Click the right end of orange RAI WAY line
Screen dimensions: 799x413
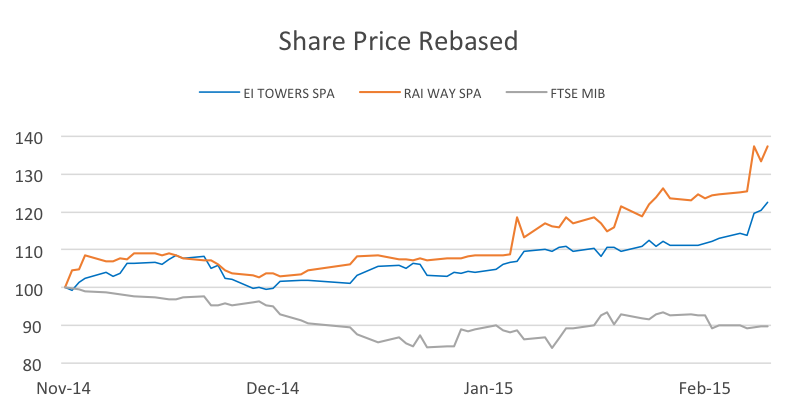point(767,146)
